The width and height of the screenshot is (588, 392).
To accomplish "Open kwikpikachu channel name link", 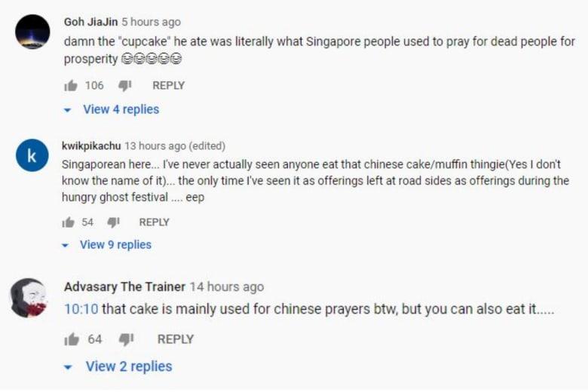I will [x=91, y=145].
